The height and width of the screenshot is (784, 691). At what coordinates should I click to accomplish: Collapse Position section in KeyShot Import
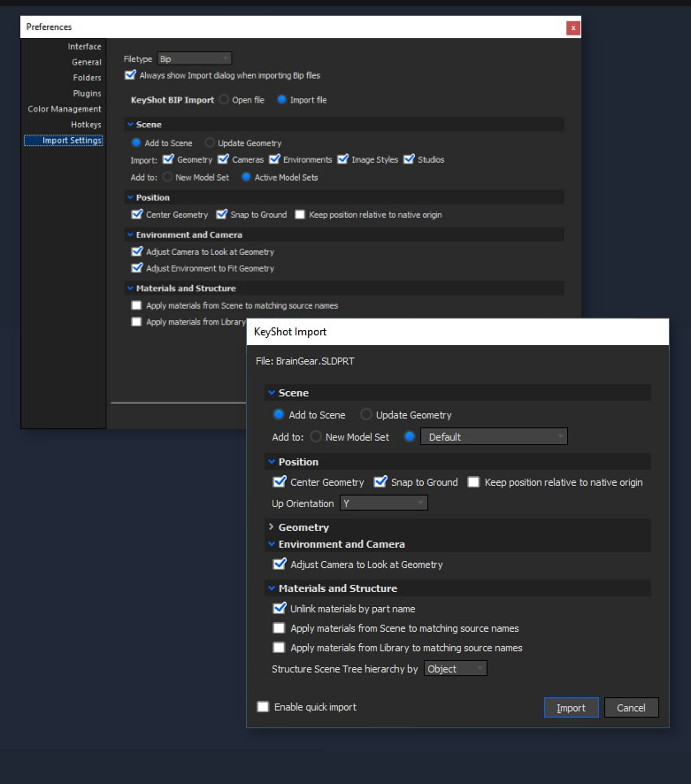click(272, 462)
